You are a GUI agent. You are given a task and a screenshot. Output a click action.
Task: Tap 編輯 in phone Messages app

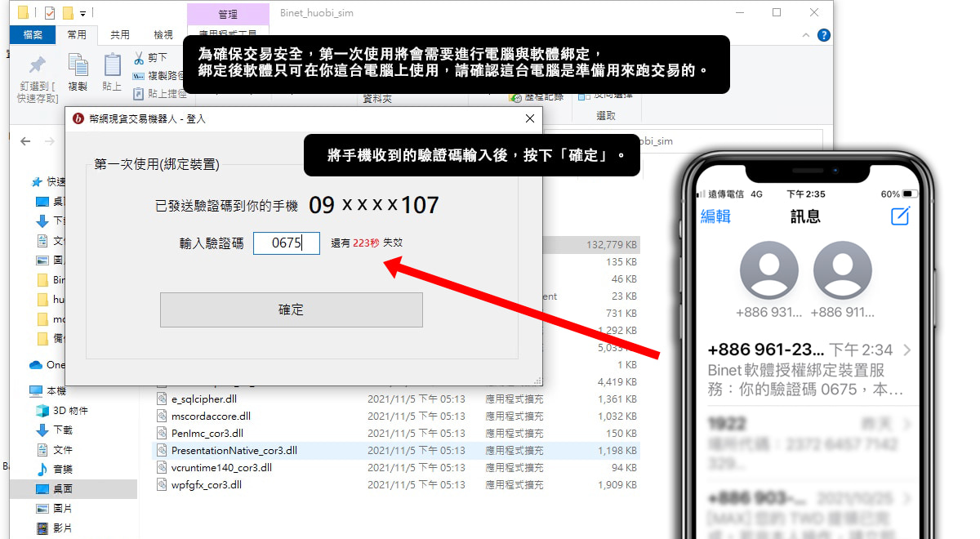click(x=715, y=216)
